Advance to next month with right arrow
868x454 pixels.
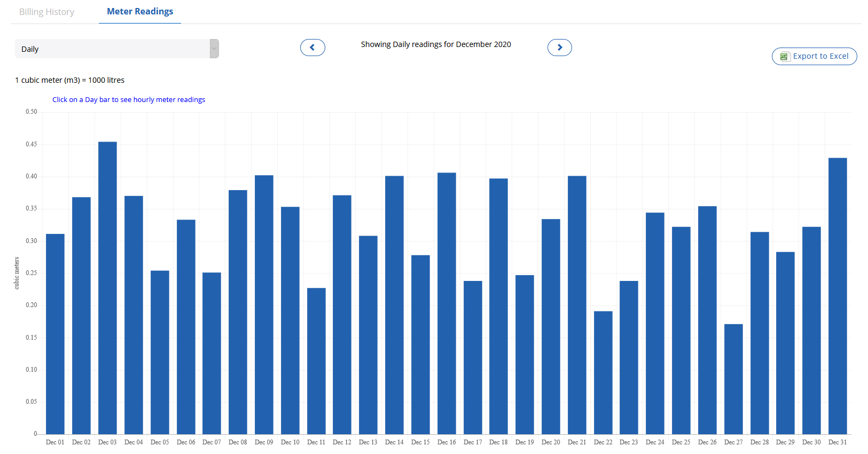[559, 48]
